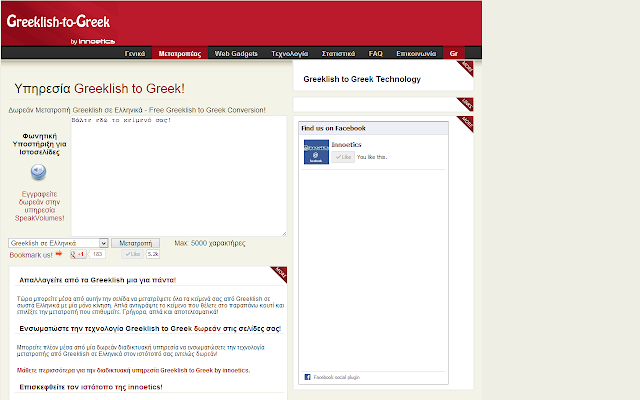This screenshot has width=640, height=400.
Task: Click the You like this text
Action: click(x=372, y=157)
